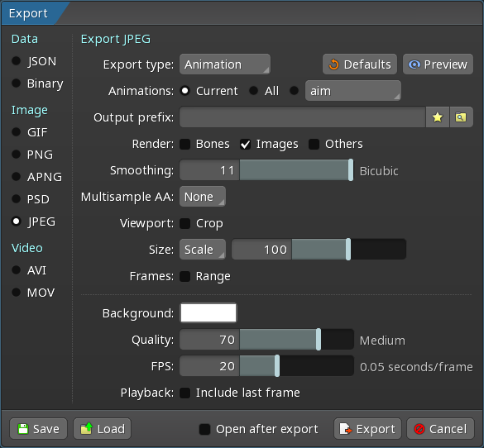Toggle Open after export checkbox
The width and height of the screenshot is (484, 448).
pos(204,429)
